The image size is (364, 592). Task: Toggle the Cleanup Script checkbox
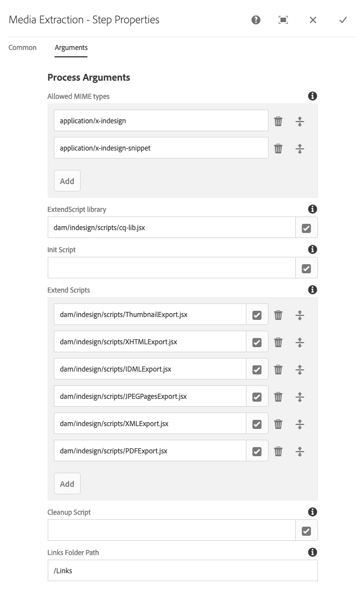coord(307,531)
